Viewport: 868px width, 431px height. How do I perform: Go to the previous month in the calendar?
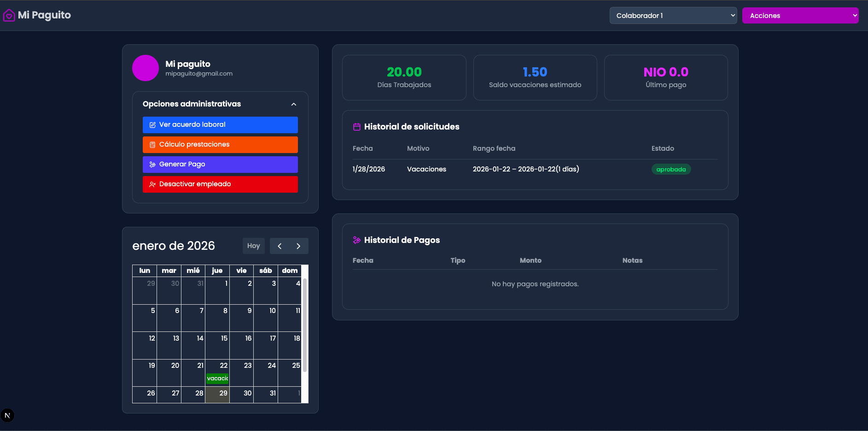pyautogui.click(x=279, y=246)
